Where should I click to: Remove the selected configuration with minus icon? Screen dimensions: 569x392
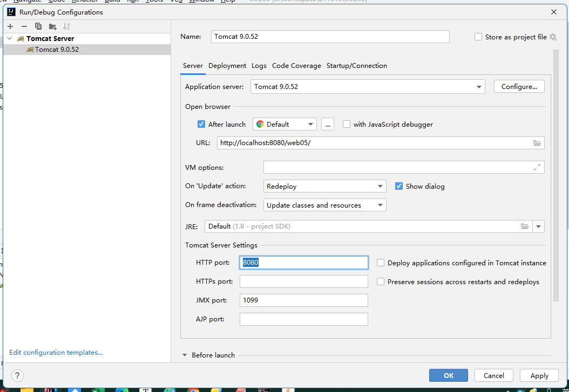click(24, 26)
